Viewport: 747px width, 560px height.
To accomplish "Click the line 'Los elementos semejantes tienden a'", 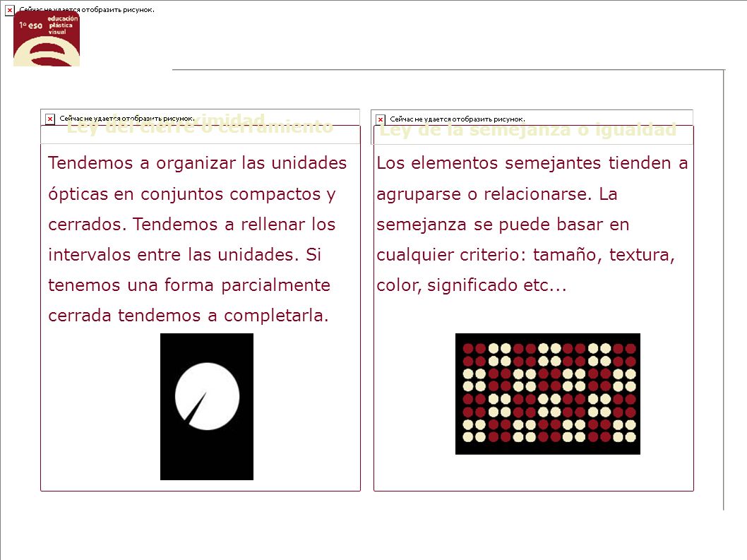I will tap(532, 163).
